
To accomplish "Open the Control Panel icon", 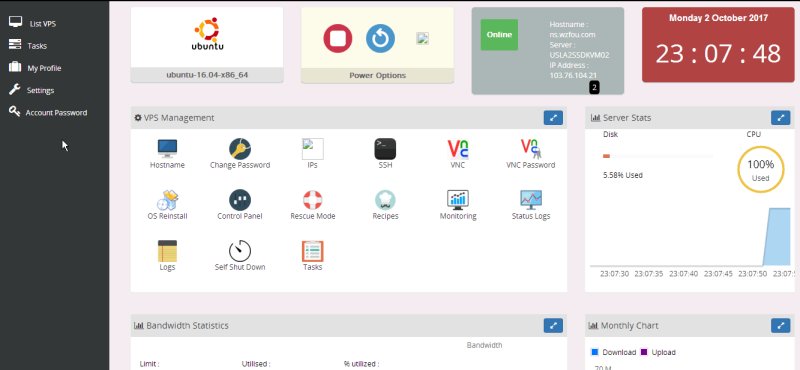I will pos(240,200).
